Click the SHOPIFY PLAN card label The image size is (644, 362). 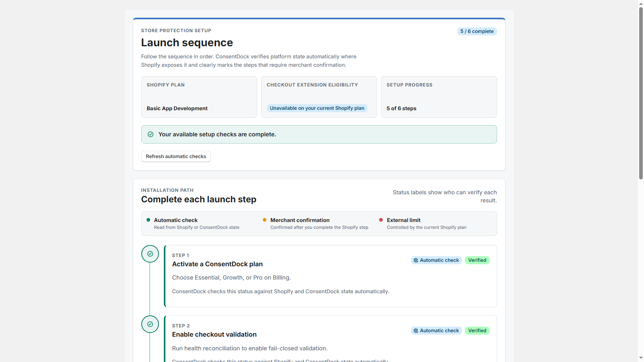pyautogui.click(x=165, y=85)
